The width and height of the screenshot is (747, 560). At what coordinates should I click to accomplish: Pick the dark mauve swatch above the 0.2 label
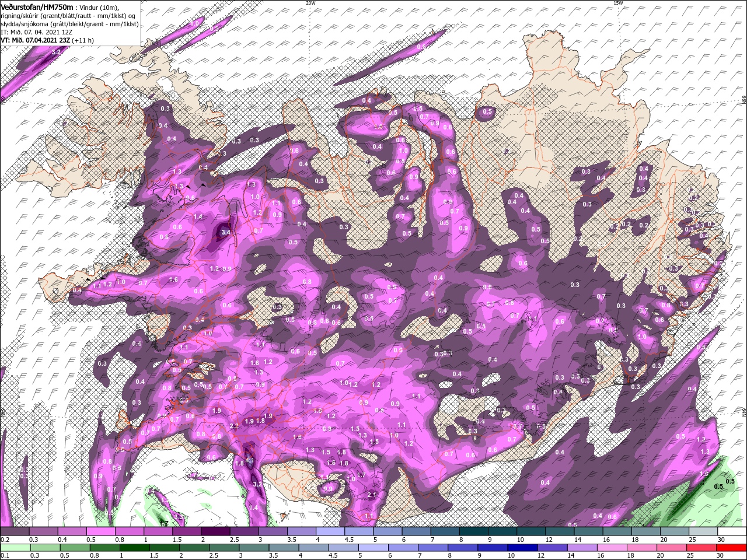pos(15,531)
